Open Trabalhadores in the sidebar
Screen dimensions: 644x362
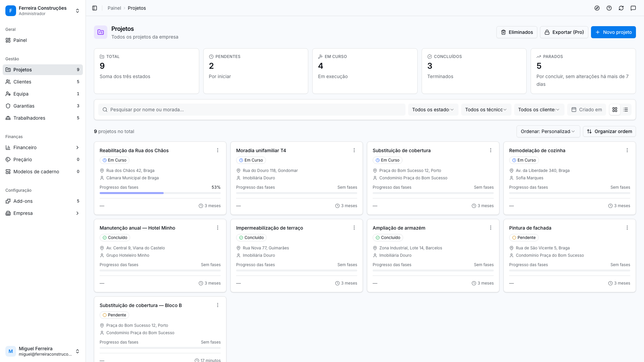43,118
